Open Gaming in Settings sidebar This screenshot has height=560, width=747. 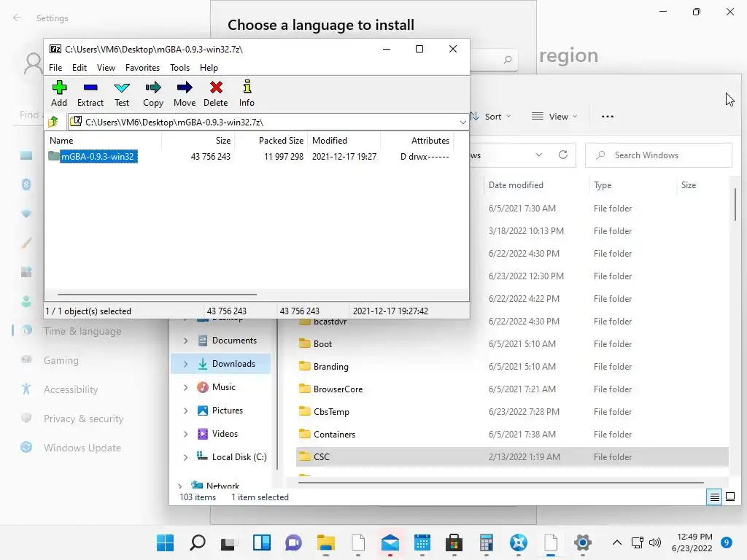(x=61, y=360)
